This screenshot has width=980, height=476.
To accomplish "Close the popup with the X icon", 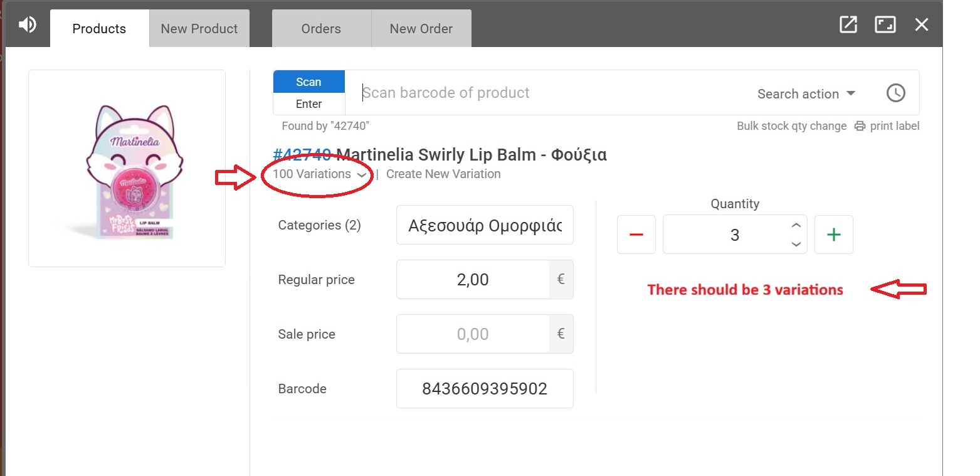I will pyautogui.click(x=921, y=25).
